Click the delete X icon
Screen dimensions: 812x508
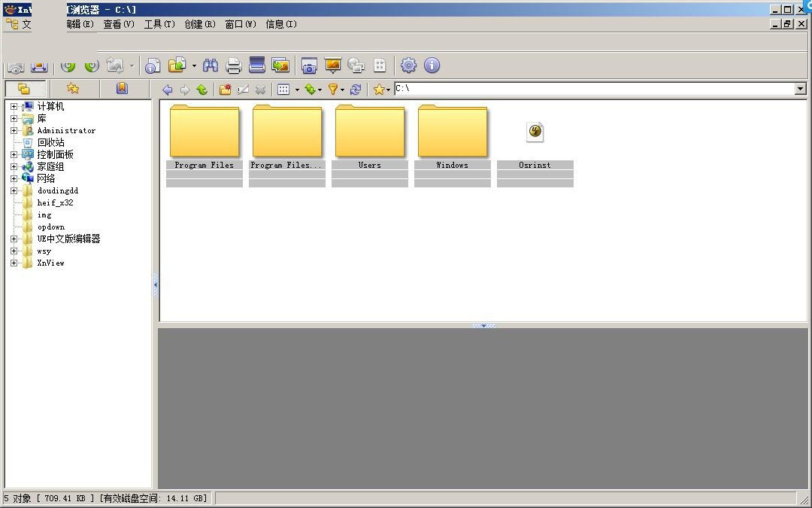click(x=260, y=90)
